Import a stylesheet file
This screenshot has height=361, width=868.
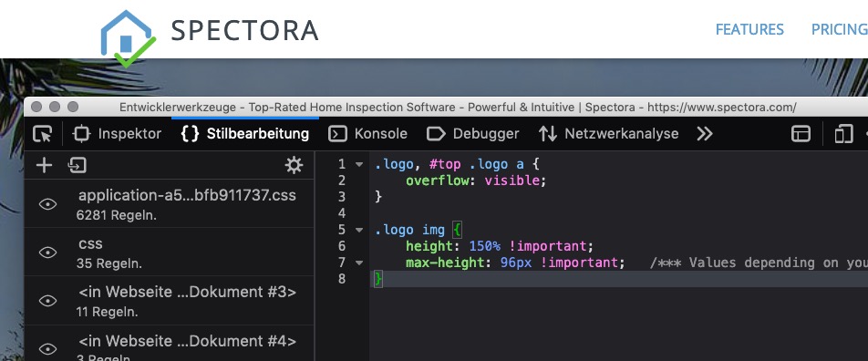click(77, 165)
